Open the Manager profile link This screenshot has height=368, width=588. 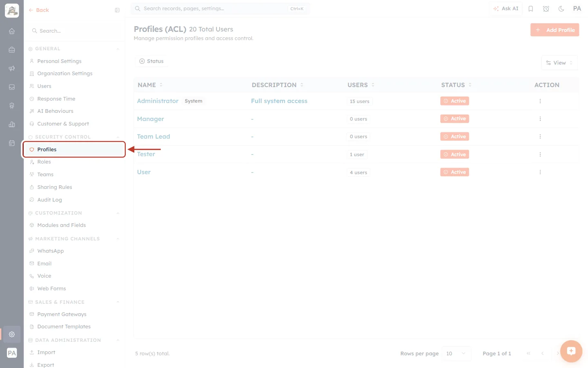150,119
